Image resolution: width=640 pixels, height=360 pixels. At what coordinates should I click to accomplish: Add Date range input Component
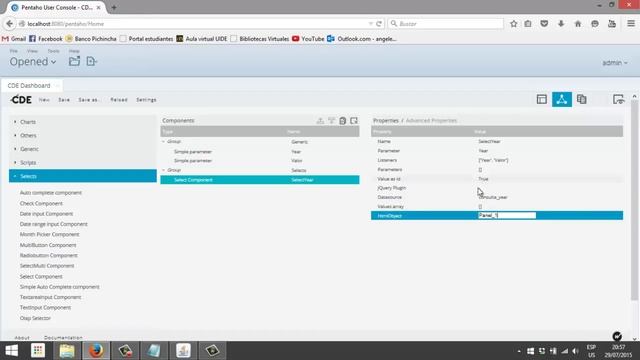coord(53,224)
